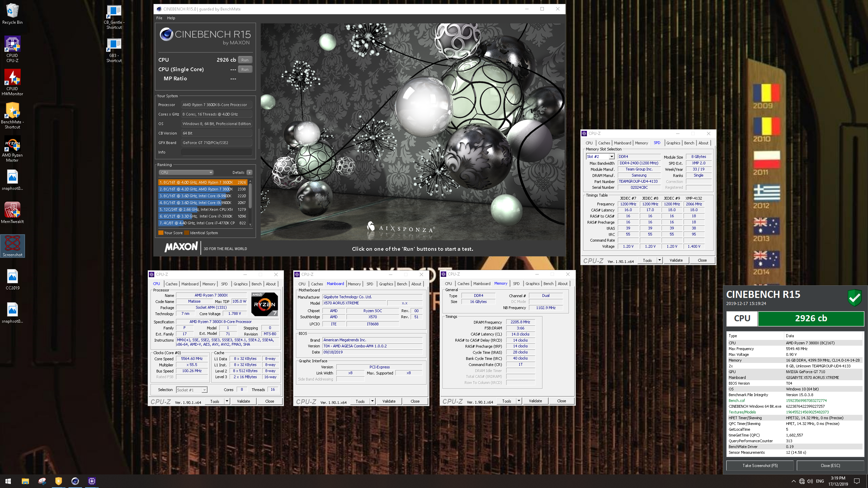The width and height of the screenshot is (868, 488).
Task: Open the Cinebench File menu
Action: (159, 18)
